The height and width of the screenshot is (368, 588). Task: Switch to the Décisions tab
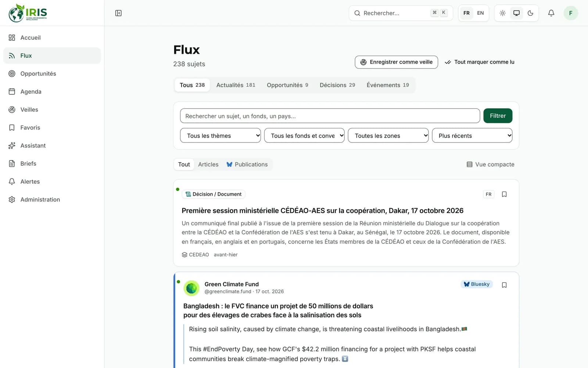(337, 85)
